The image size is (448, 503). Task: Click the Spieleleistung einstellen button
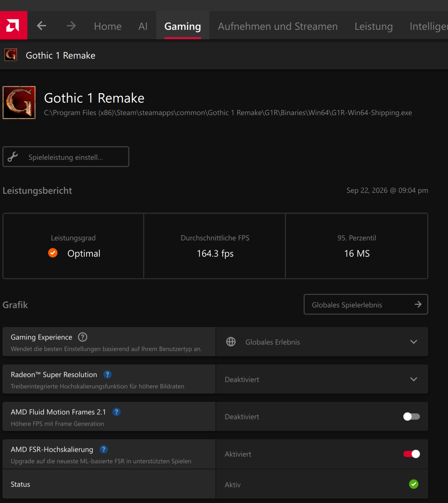tap(66, 157)
